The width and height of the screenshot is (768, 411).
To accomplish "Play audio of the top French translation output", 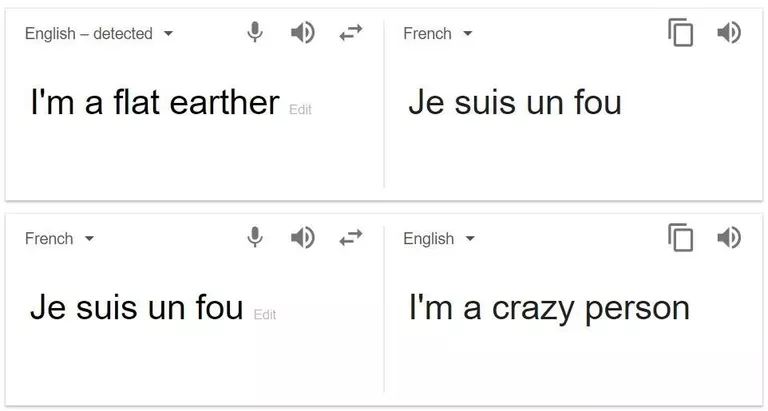I will 729,33.
